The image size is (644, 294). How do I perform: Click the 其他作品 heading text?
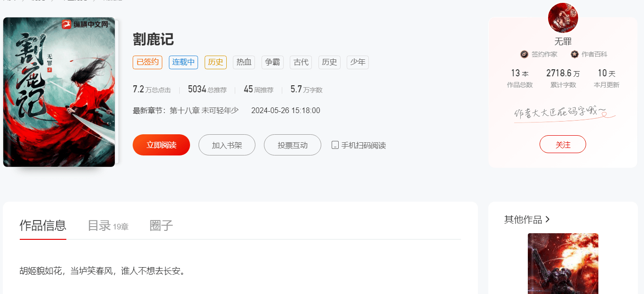(x=523, y=220)
